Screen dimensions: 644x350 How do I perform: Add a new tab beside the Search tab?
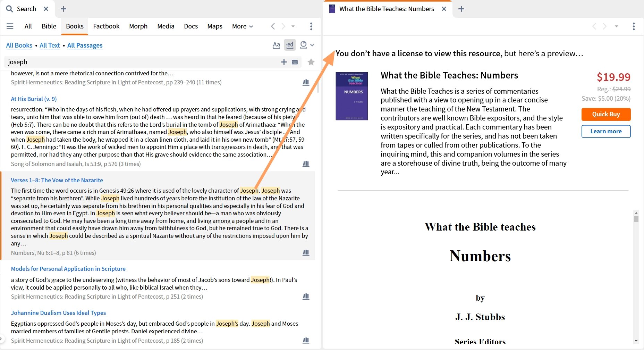(x=63, y=9)
